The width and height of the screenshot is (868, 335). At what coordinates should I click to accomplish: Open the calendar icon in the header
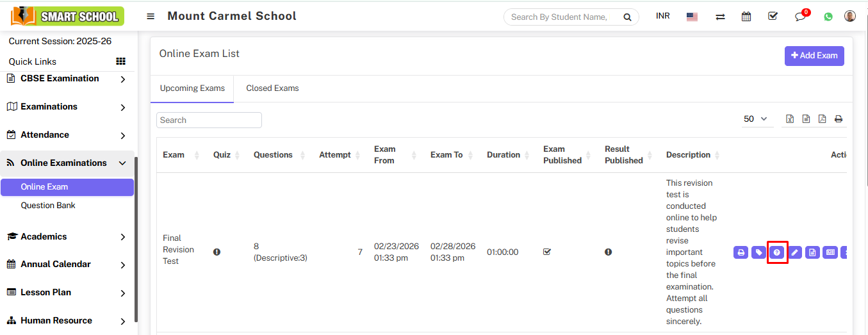point(746,17)
